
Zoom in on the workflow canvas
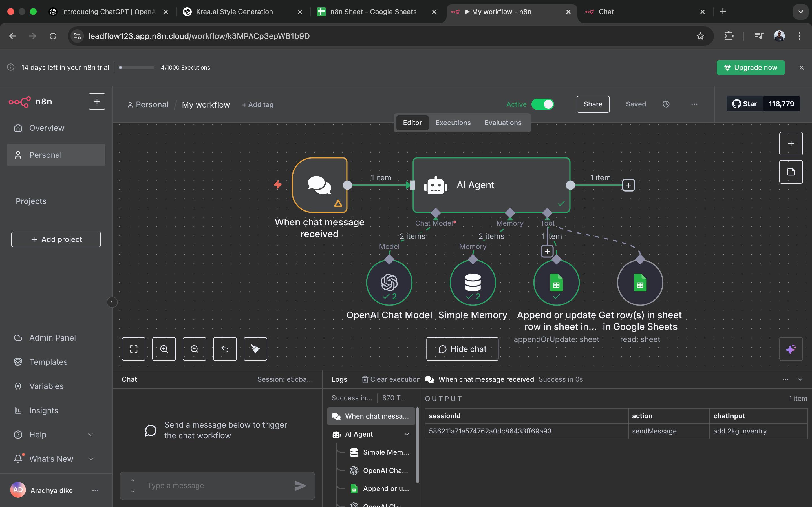[164, 349]
